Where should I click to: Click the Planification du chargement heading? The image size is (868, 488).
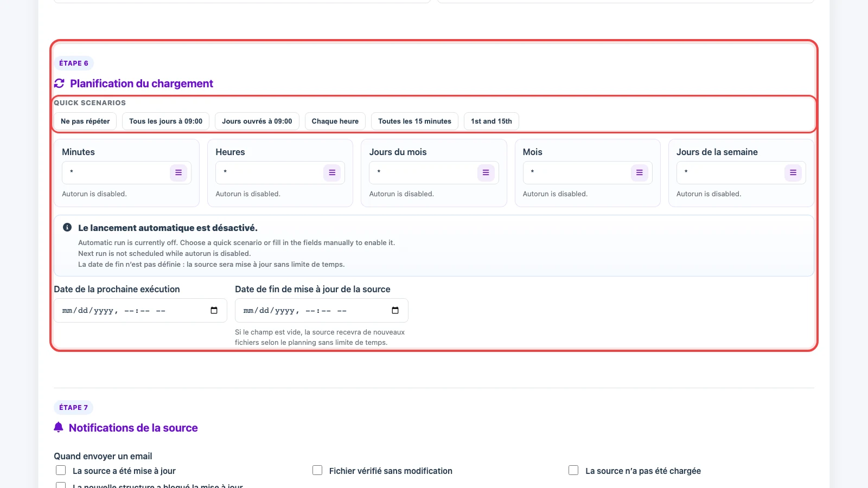(x=142, y=84)
